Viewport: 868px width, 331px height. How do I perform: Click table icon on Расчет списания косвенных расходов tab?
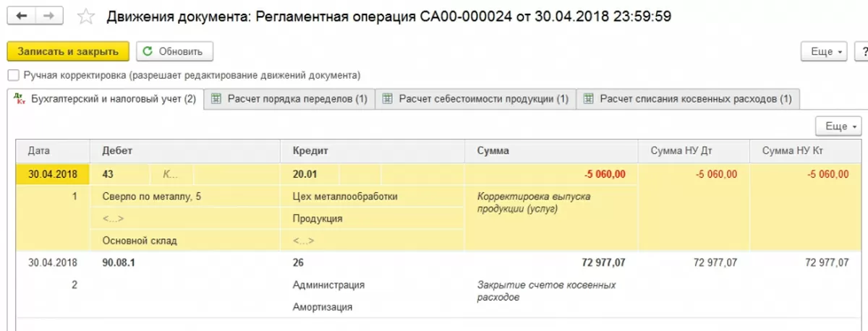pos(588,99)
